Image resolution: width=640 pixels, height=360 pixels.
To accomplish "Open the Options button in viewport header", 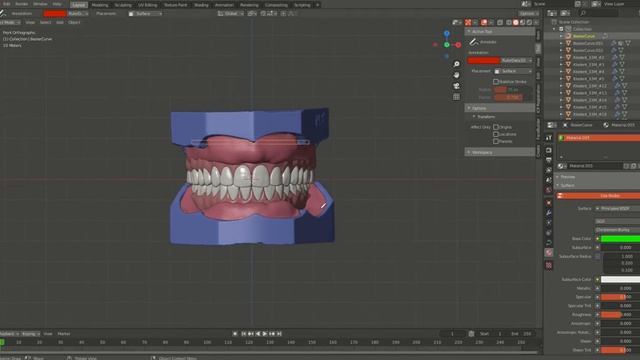I will (x=529, y=13).
